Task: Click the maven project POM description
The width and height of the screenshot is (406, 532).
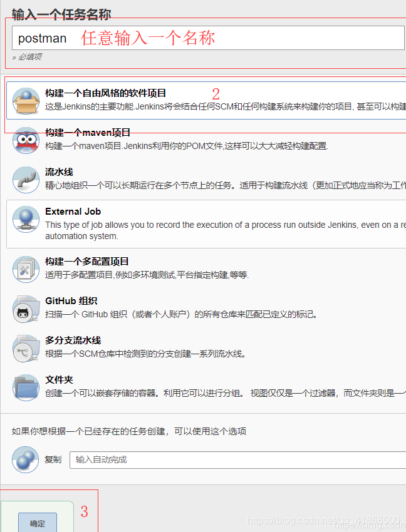Action: pos(187,146)
